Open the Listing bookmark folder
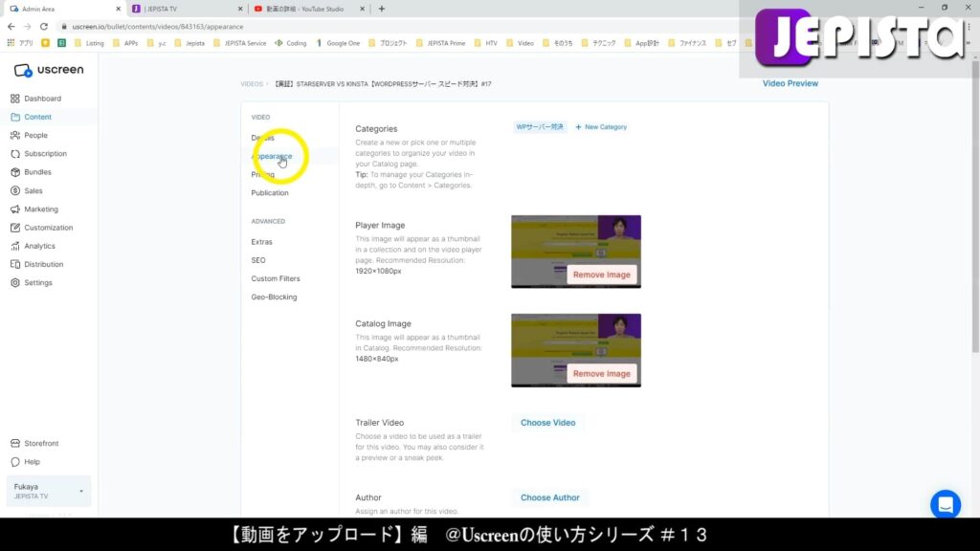This screenshot has width=980, height=551. tap(89, 43)
